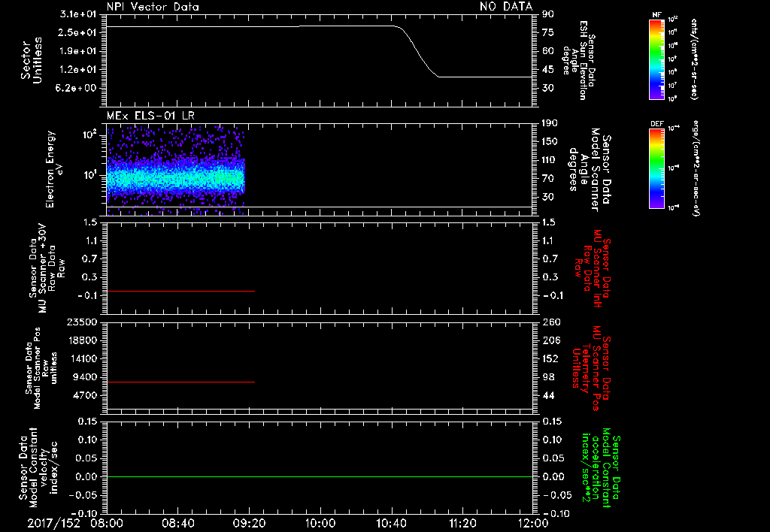Viewport: 770px width, 532px height.
Task: Click the left "Model Scanner Pos Raw unitless" label
Action: click(x=41, y=367)
